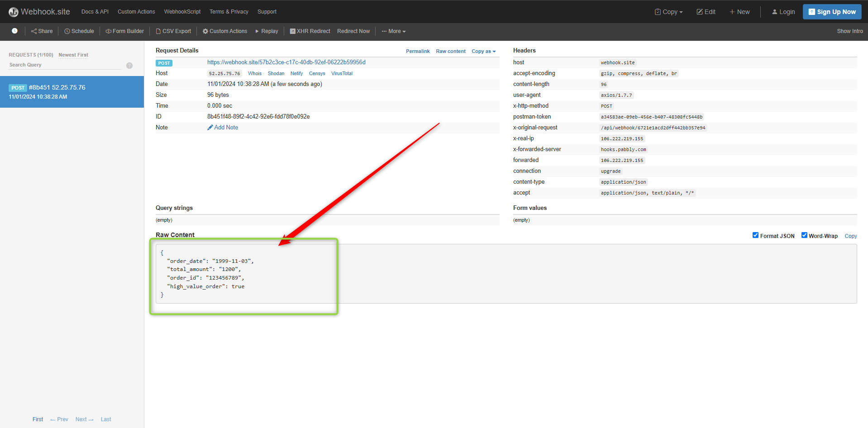
Task: Go to the Last page of requests
Action: [x=106, y=419]
